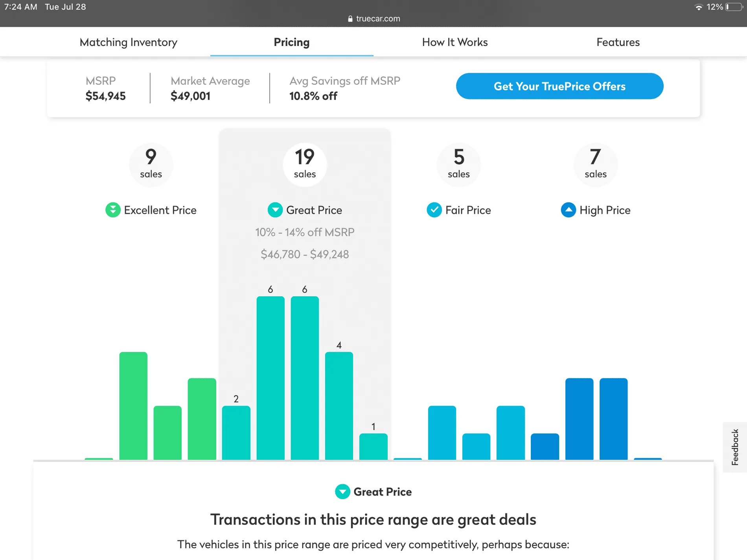Switch to the Matching Inventory tab
This screenshot has height=560, width=747.
[129, 42]
